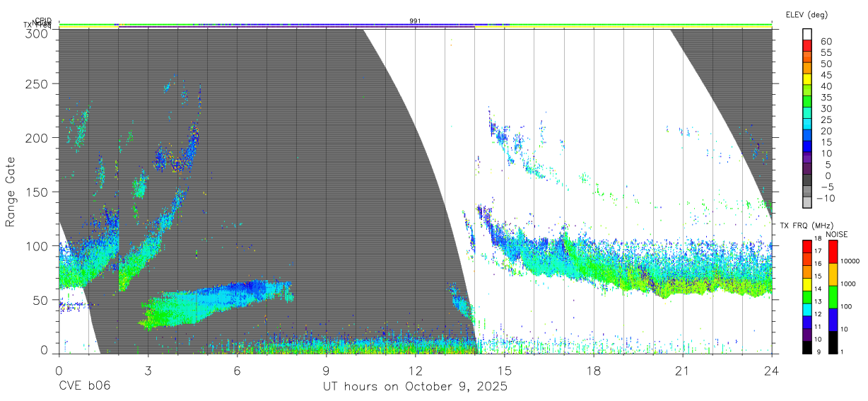Pick the yellow segment of elevation colorbar

coord(807,79)
